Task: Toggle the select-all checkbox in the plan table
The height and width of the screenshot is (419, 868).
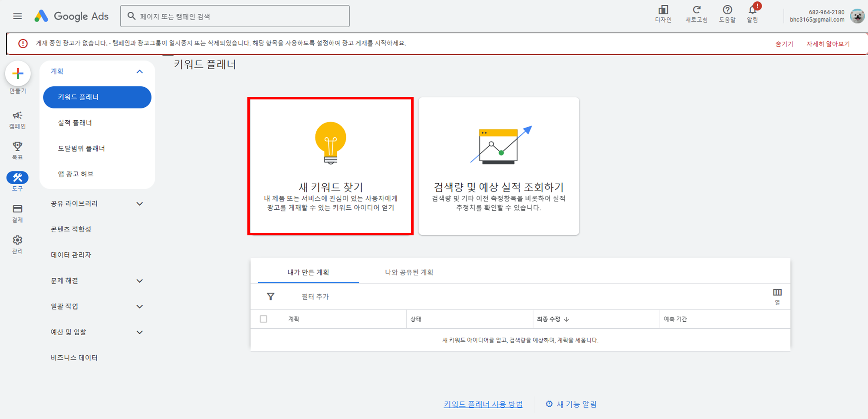Action: coord(263,319)
